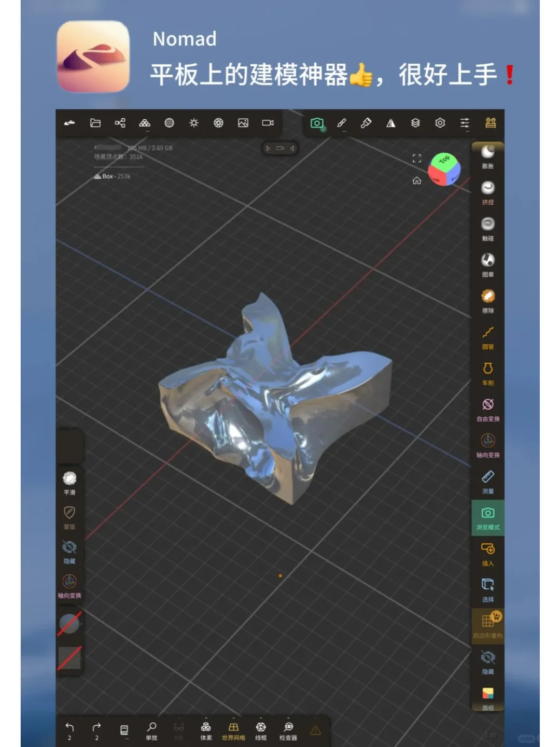The image size is (560, 747).
Task: Select 隐藏 hide tool in right toolbar
Action: 488,663
